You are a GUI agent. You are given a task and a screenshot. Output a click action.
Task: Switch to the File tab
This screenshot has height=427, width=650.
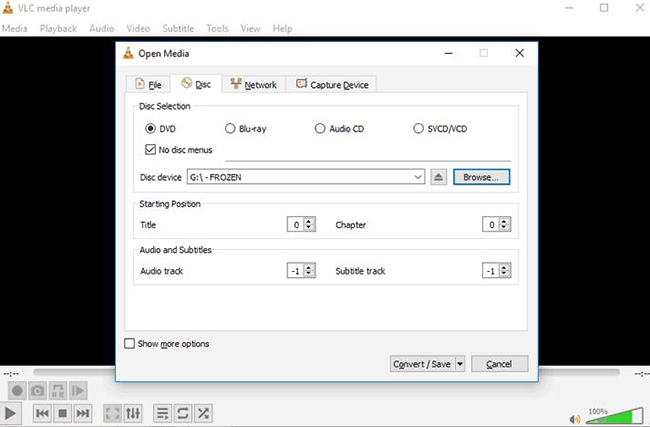148,85
